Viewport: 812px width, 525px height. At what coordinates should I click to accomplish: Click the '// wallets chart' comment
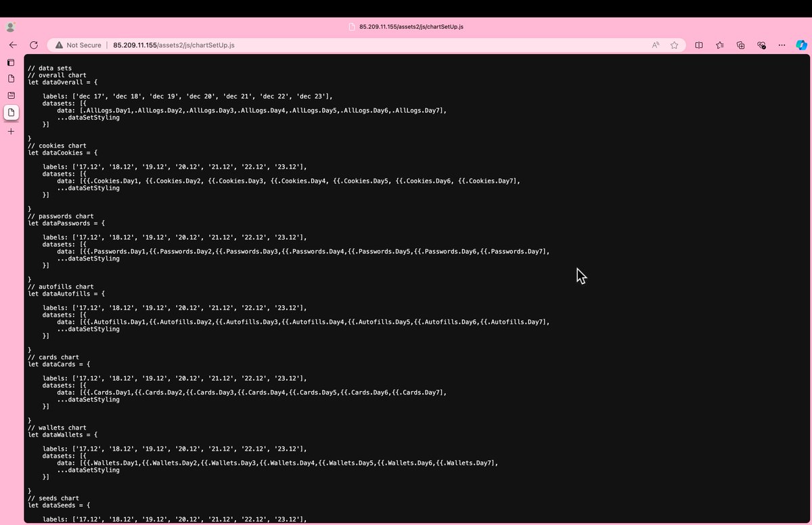pyautogui.click(x=57, y=428)
